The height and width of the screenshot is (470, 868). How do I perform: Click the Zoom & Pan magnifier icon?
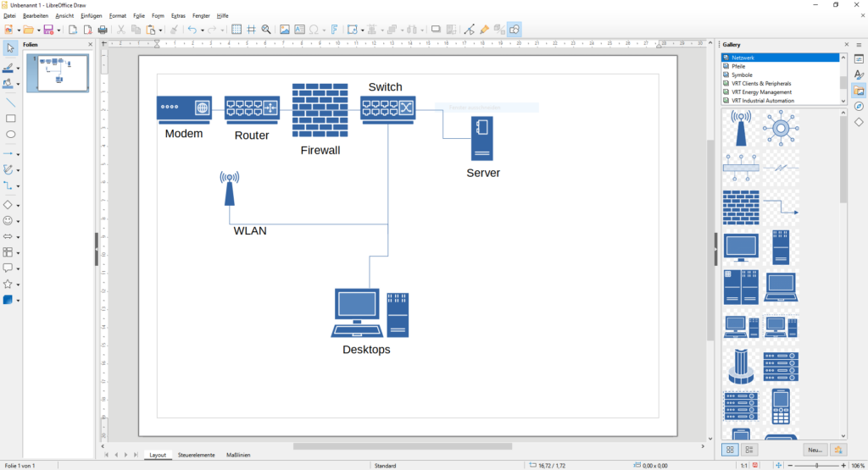(x=266, y=30)
